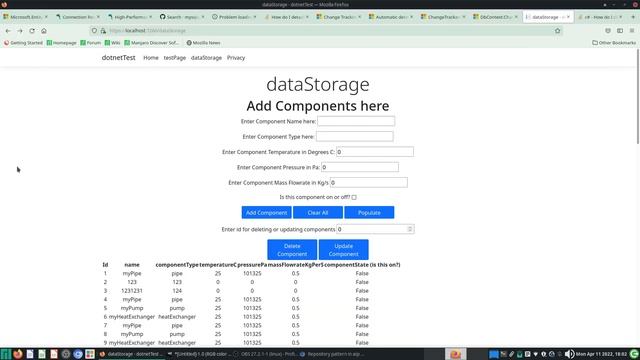Open the Forum bookmark
This screenshot has height=360, width=640.
point(91,42)
